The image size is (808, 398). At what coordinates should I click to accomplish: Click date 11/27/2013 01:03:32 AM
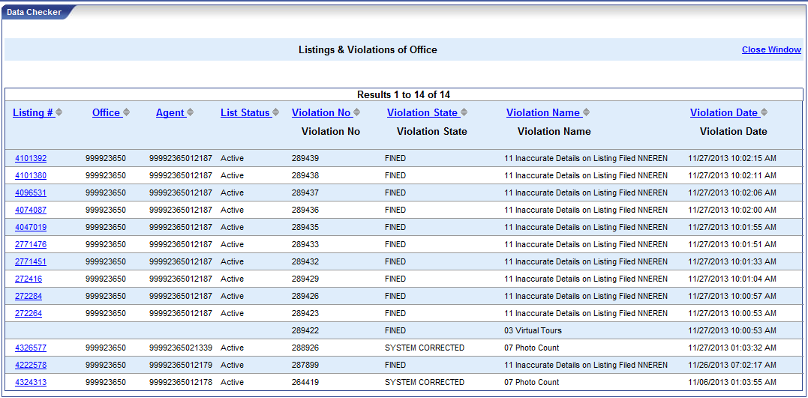point(732,348)
